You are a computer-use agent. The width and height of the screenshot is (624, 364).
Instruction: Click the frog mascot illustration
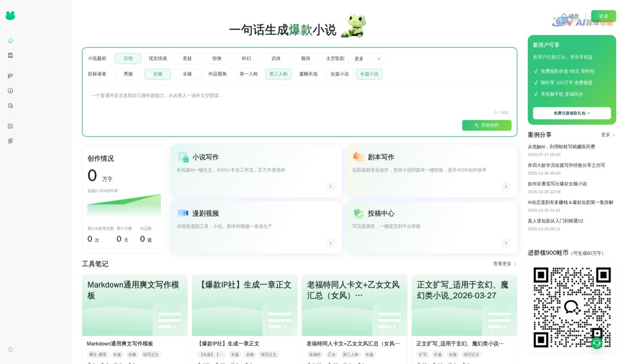353,25
